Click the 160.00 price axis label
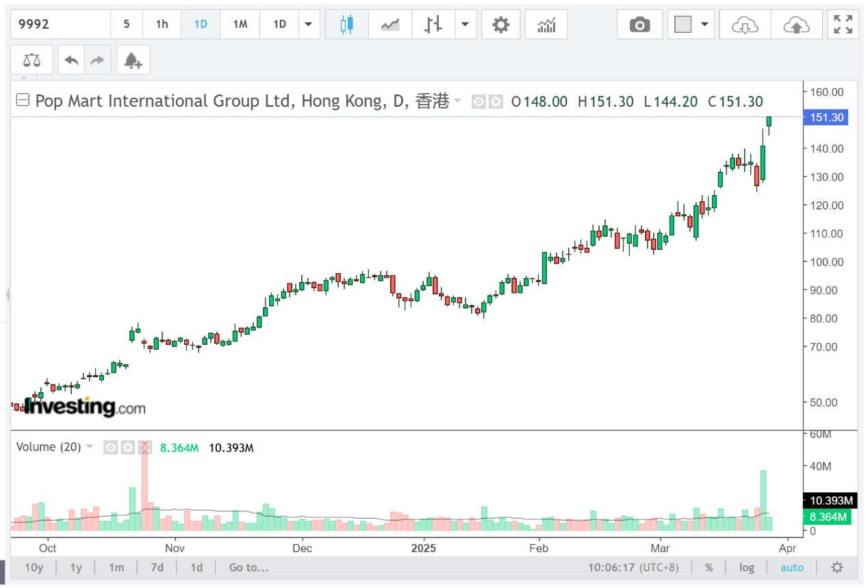The height and width of the screenshot is (588, 868). coord(826,92)
